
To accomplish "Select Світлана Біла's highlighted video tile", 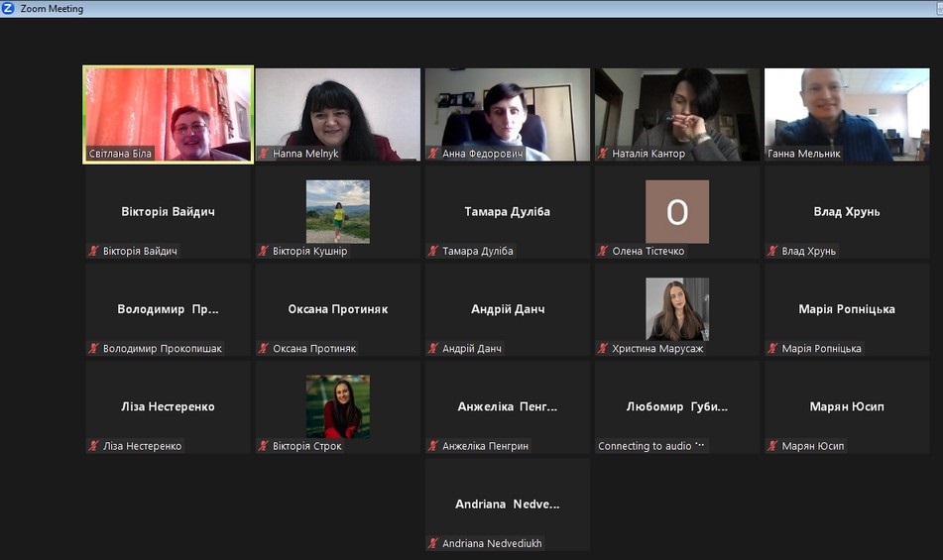I will coord(168,114).
